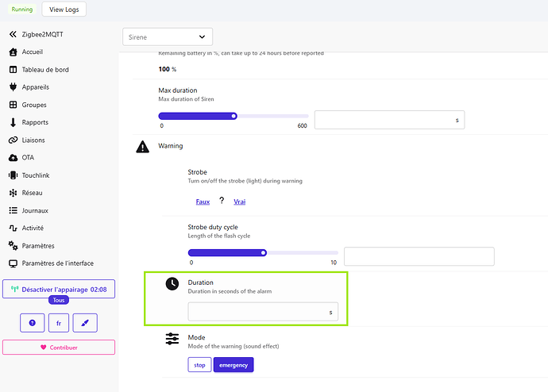Click the OTA cloud upload icon
Screen dimensions: 548x392
click(13, 158)
